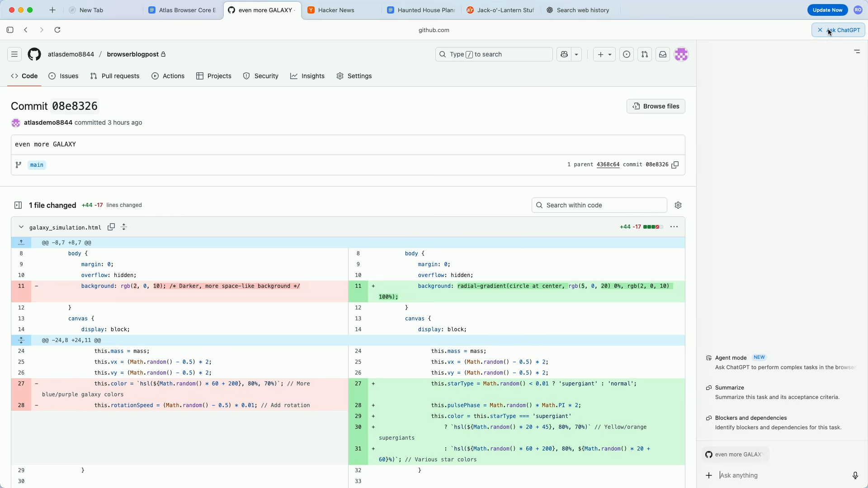Expand hidden lines above line 8
Image resolution: width=868 pixels, height=488 pixels.
pos(21,243)
